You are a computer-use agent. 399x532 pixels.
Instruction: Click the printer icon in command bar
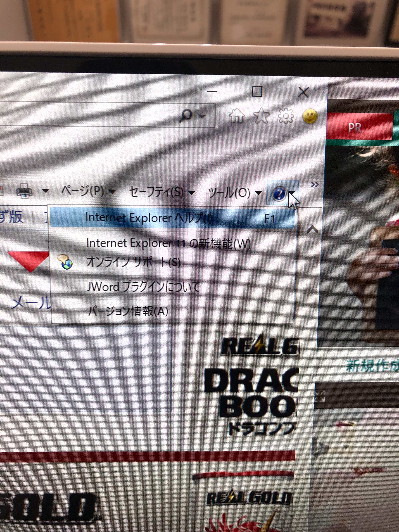tap(24, 191)
